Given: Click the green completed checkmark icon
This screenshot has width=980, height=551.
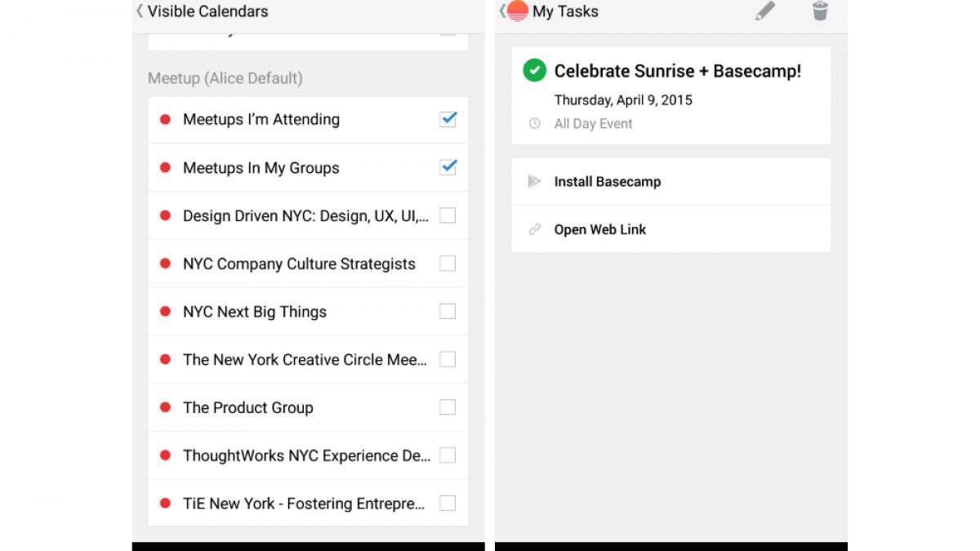Looking at the screenshot, I should 534,71.
